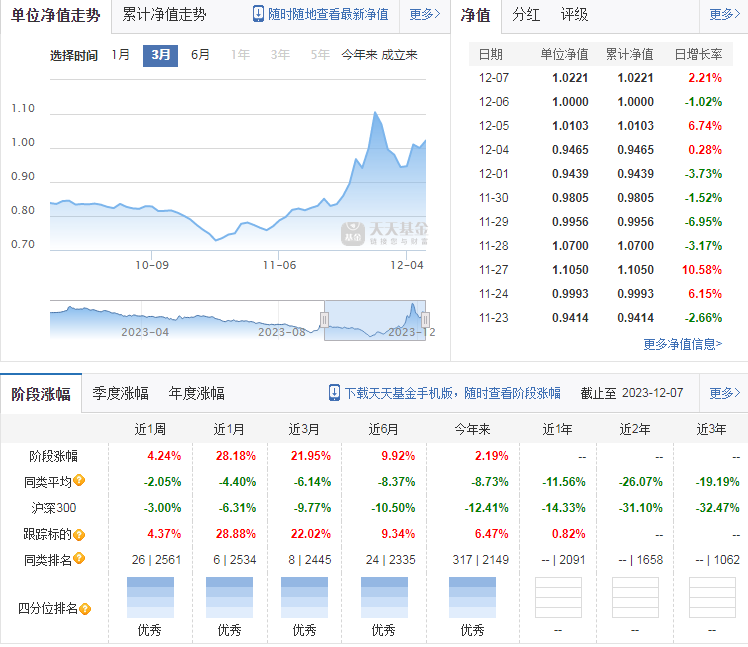The height and width of the screenshot is (647, 748).
Task: Click 0.82% under 近1年 跟踪标的
Action: (x=569, y=534)
